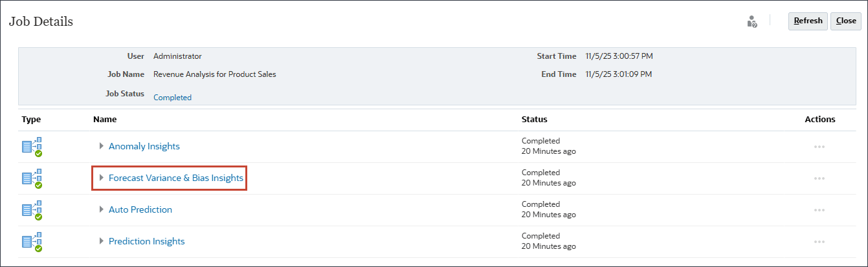Click the user assistance icon near Refresh

coord(751,21)
